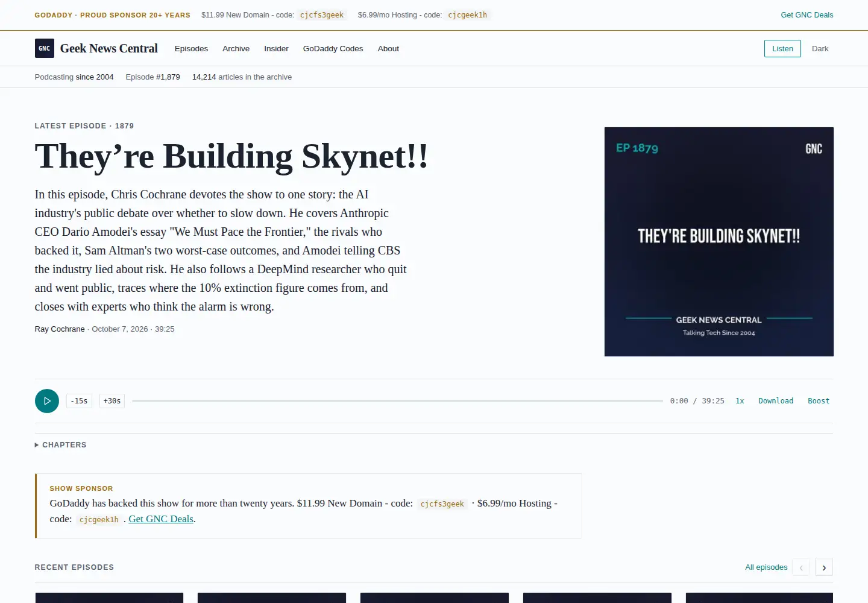Image resolution: width=868 pixels, height=603 pixels.
Task: Expand the Chapters section
Action: coord(61,445)
